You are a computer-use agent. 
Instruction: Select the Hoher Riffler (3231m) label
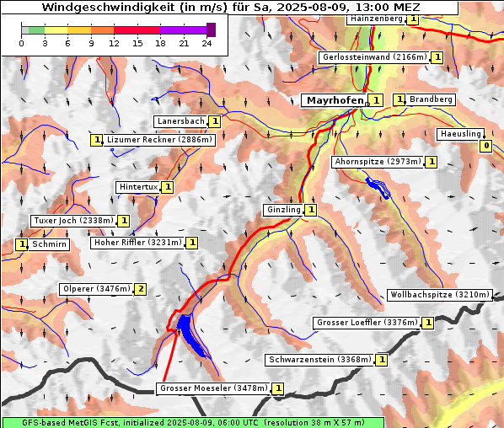(x=138, y=243)
